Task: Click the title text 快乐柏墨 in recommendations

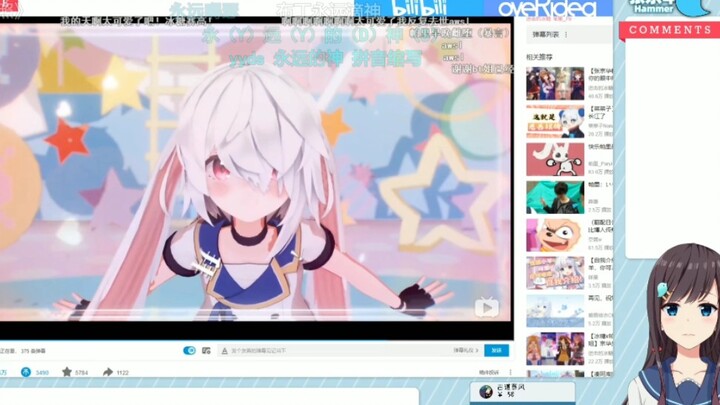Action: (x=601, y=147)
